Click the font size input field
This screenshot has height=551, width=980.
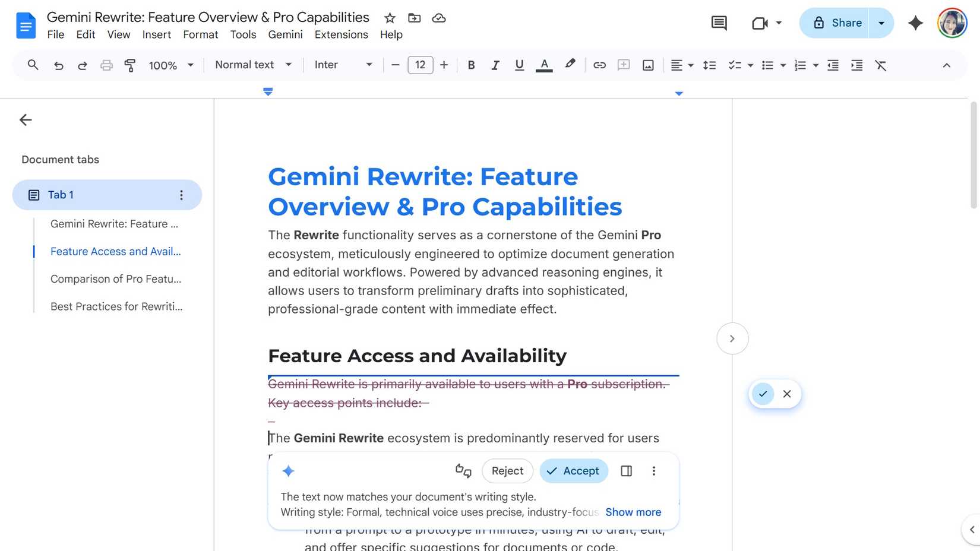(421, 65)
